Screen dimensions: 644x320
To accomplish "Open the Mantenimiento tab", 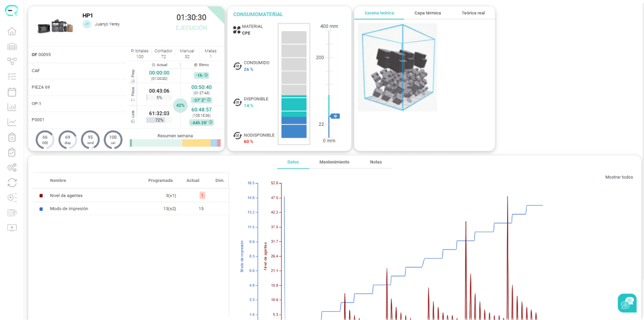I will (x=334, y=162).
